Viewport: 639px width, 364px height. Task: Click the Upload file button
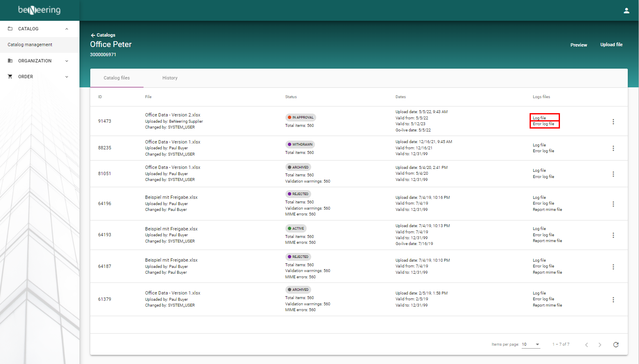click(612, 45)
